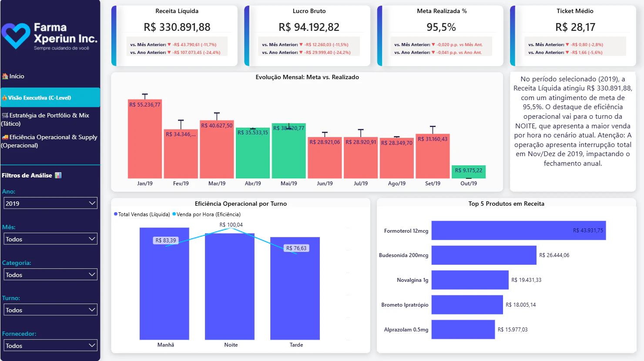Click the Mar/19 bar R$ 40.627,50
Viewport: 644px width, 361px height.
click(217, 149)
